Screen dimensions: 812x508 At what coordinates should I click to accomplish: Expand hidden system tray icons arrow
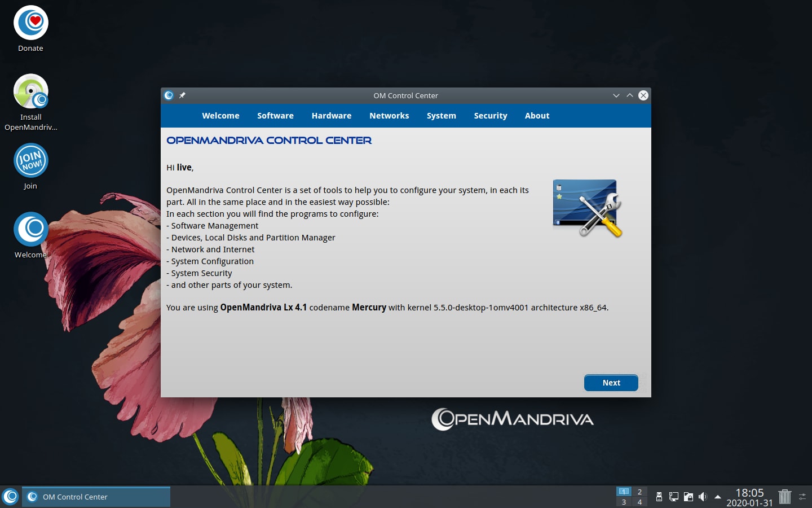(x=717, y=497)
